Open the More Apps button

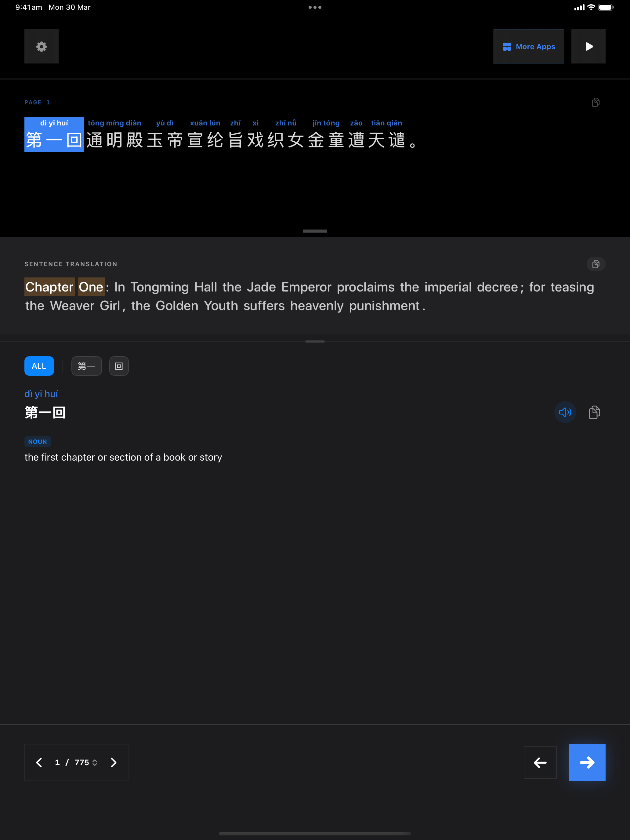point(529,46)
